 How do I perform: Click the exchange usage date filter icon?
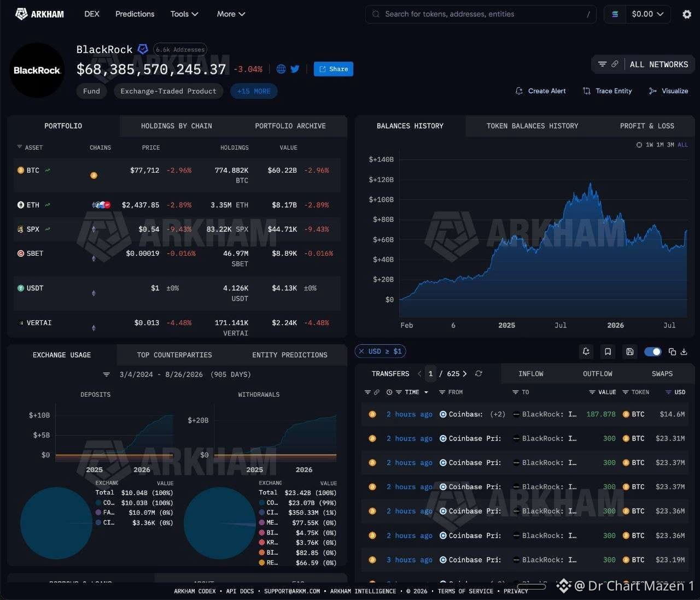pos(107,375)
